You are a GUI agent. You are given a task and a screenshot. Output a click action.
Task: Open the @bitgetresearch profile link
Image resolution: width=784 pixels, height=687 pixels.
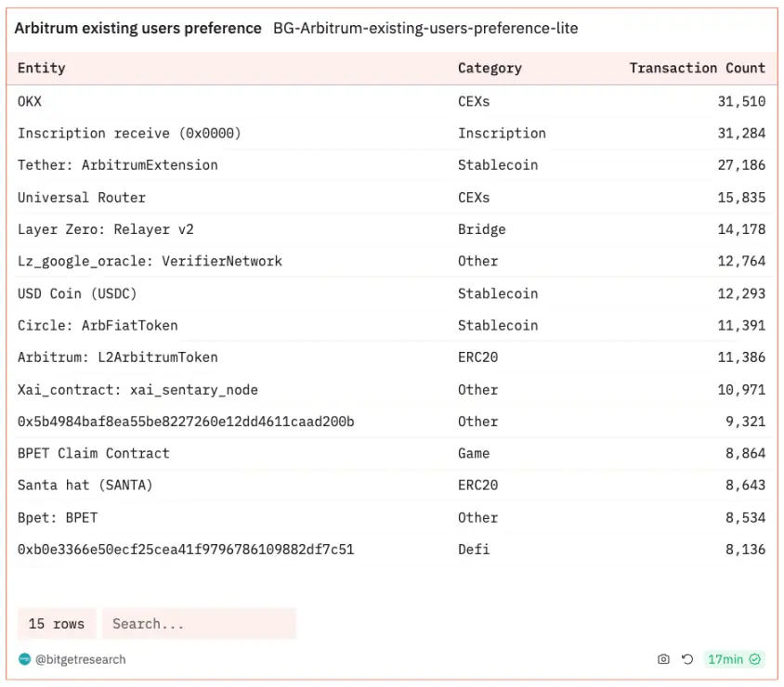(x=80, y=659)
